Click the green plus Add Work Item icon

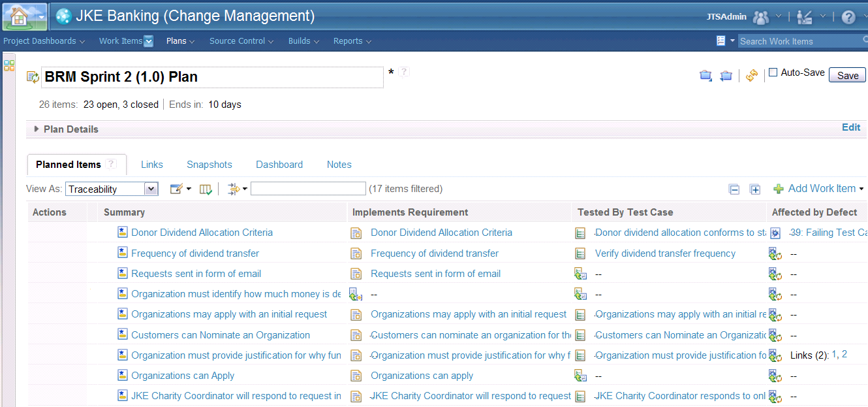[x=779, y=189]
